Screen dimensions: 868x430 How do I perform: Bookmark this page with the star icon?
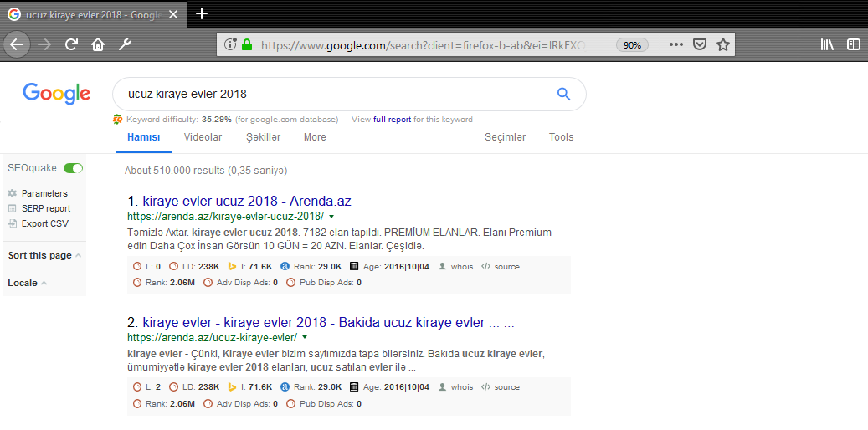coord(723,44)
